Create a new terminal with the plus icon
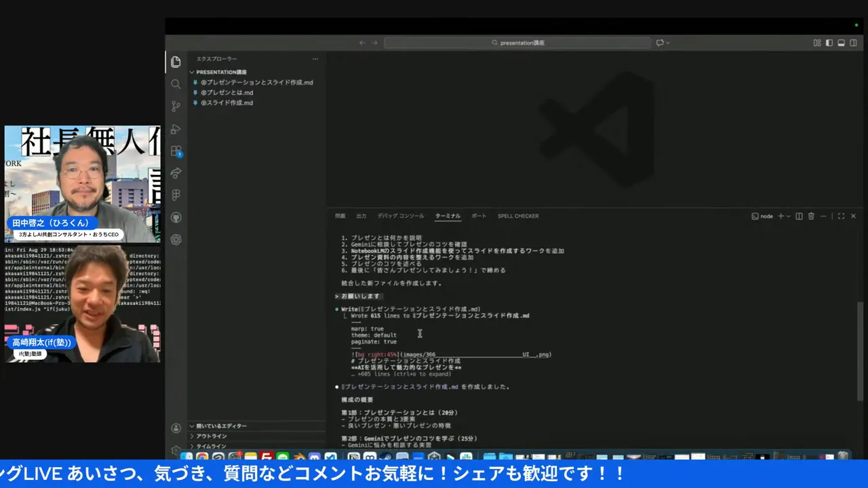The image size is (868, 488). coord(781,216)
